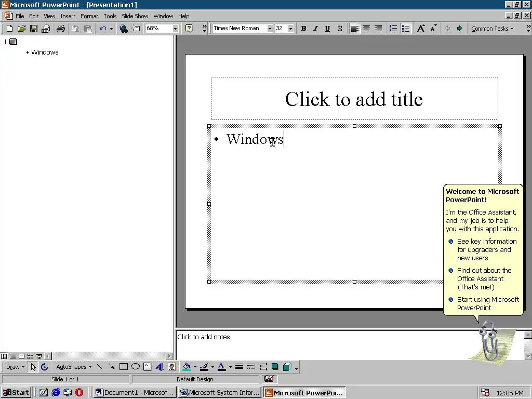Screen dimensions: 532x399
Task: Insert Clip Art from the Drawing toolbar
Action: pos(171,367)
